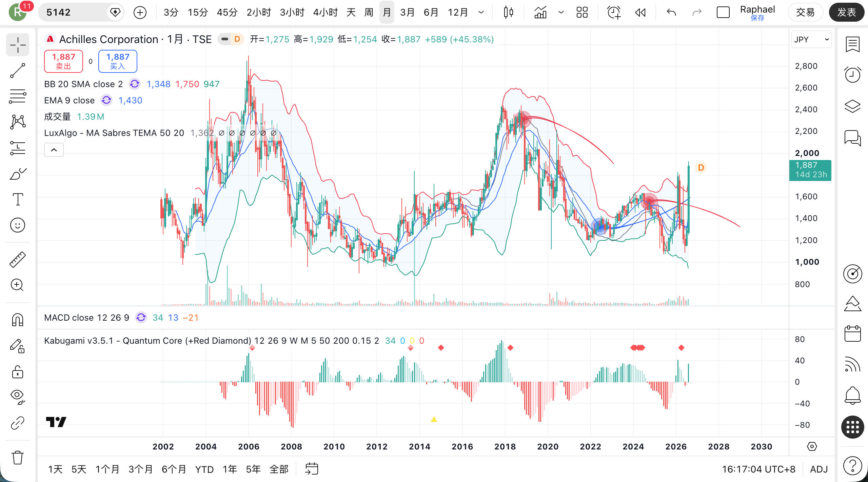Remove drawings with the trash icon

18,458
